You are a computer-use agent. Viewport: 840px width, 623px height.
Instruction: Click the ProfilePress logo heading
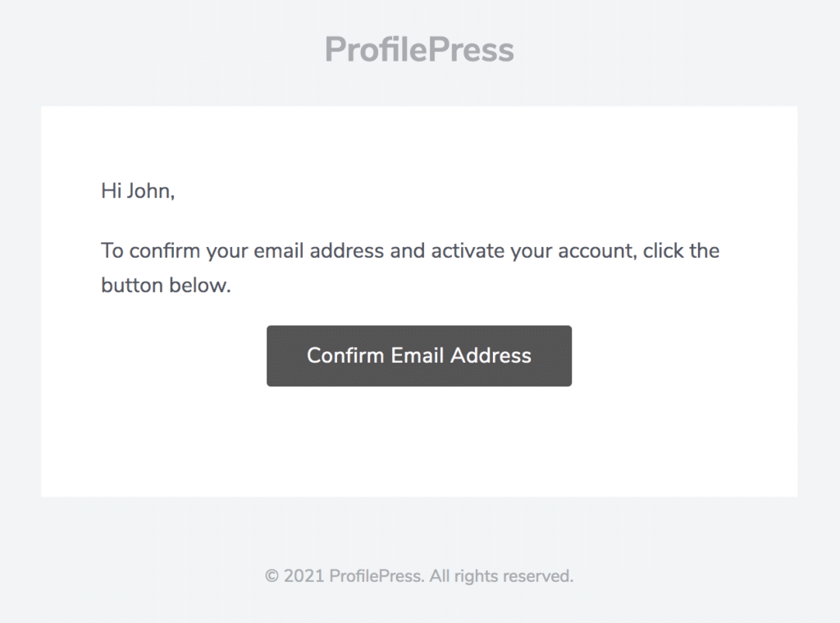(419, 49)
